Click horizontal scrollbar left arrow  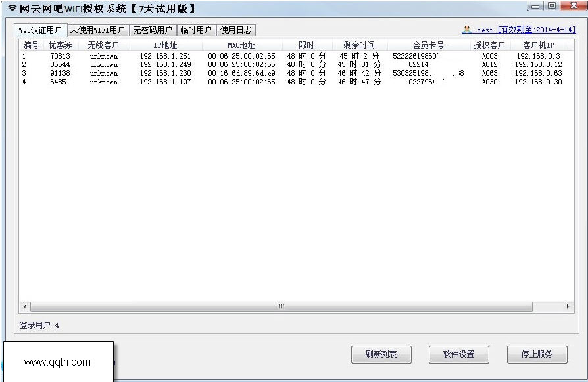25,306
